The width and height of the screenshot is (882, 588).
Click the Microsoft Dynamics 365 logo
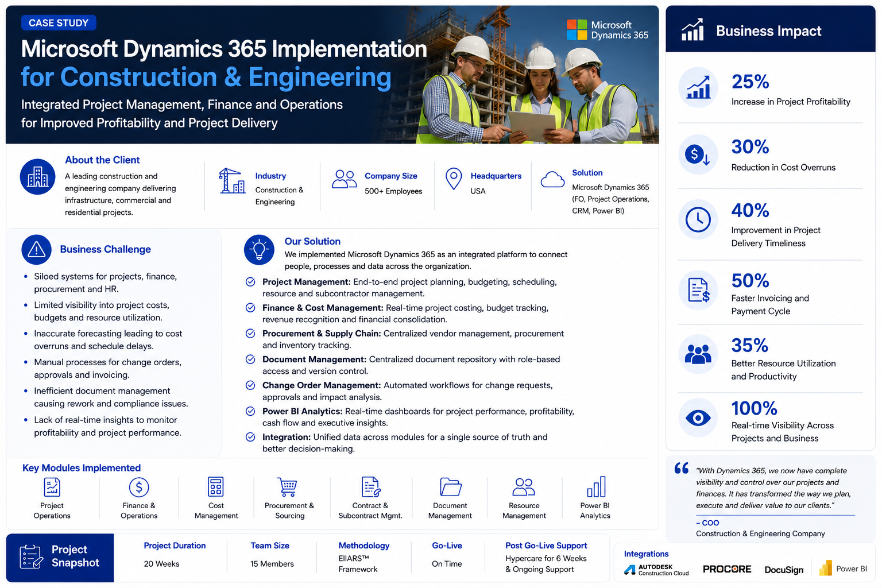click(608, 30)
